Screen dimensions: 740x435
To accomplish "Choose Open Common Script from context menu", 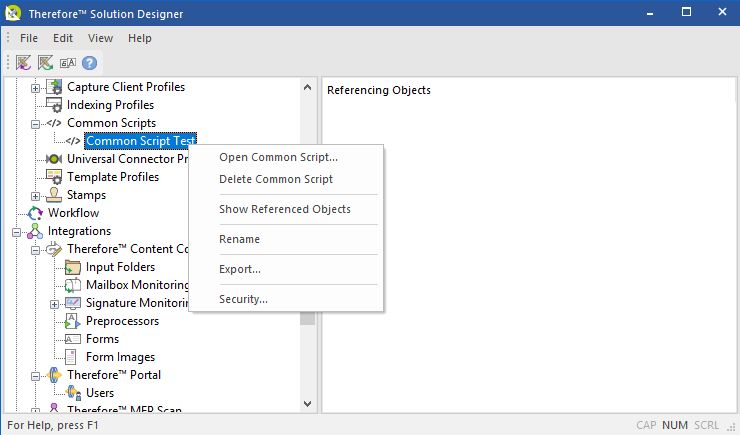I will (x=278, y=157).
